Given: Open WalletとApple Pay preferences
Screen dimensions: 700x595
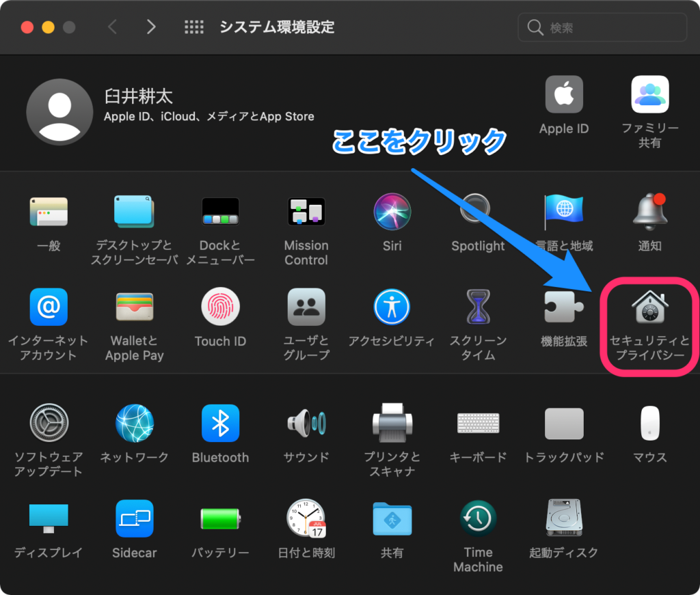Looking at the screenshot, I should click(135, 307).
